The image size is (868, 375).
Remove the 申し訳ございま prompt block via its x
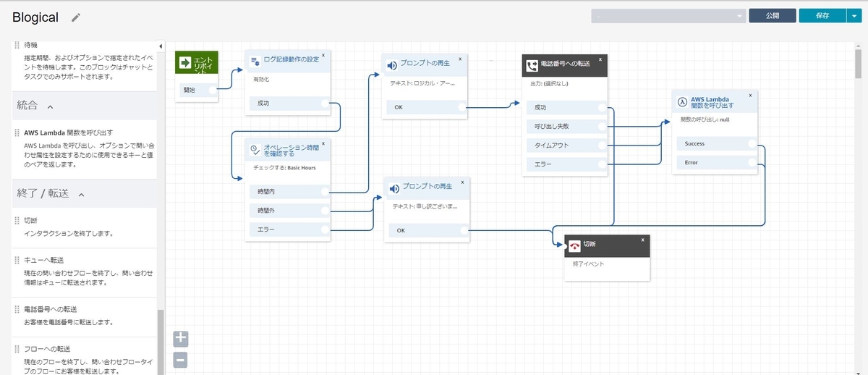[x=463, y=182]
